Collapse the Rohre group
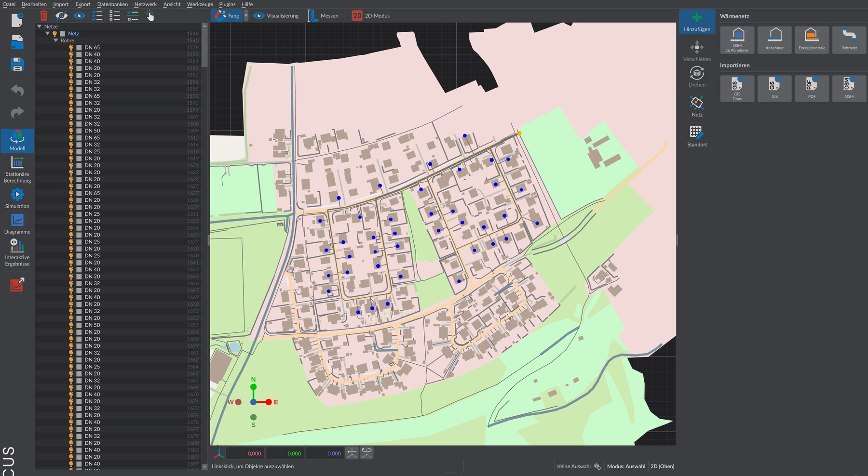 click(x=56, y=40)
